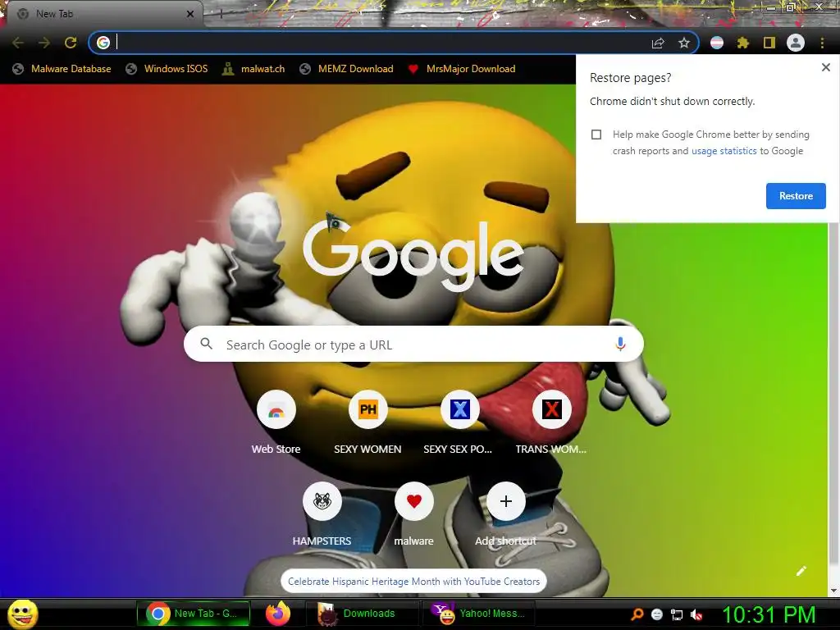This screenshot has width=840, height=630.
Task: Start voice search with microphone icon
Action: pos(620,344)
